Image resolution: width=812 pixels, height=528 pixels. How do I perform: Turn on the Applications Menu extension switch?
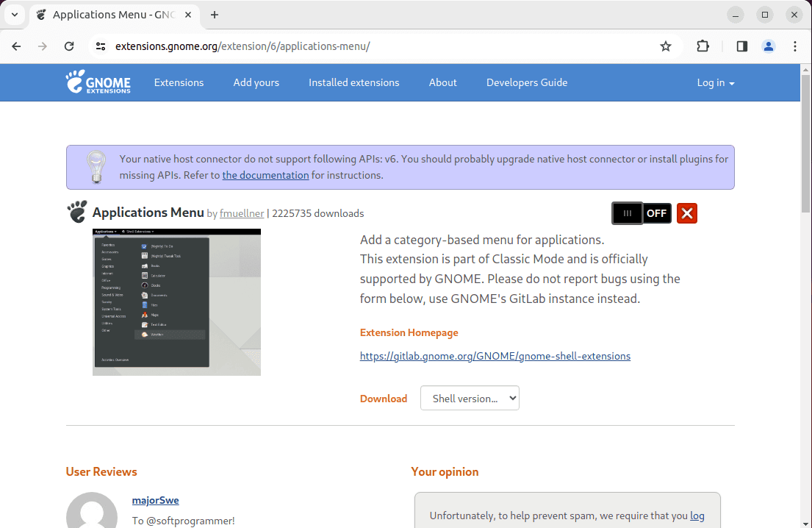(x=641, y=213)
